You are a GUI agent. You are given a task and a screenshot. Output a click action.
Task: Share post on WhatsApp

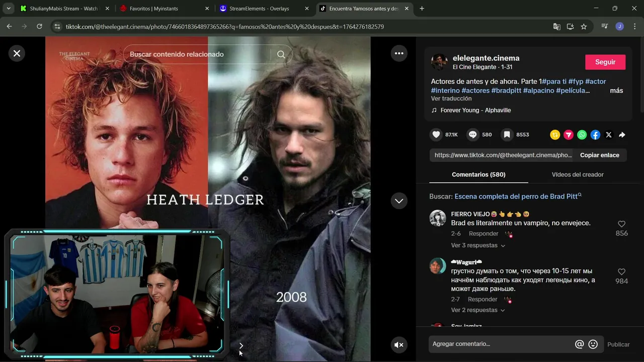point(582,135)
